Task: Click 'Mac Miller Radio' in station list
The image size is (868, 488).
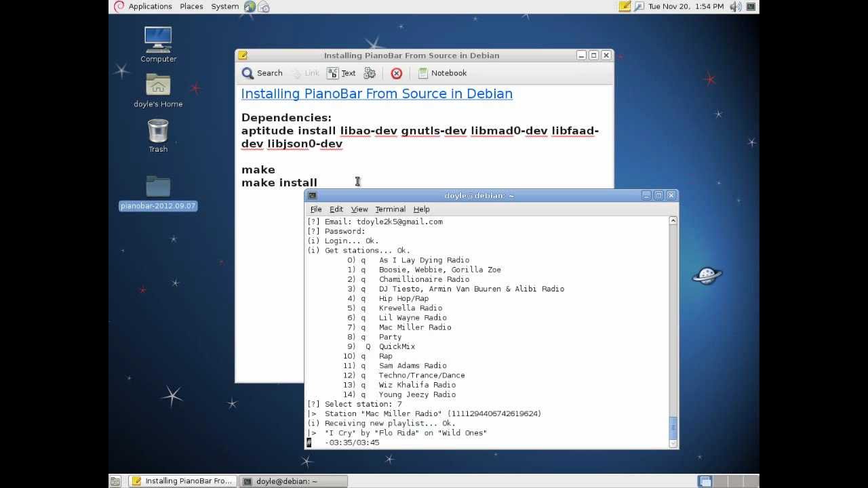Action: tap(415, 327)
